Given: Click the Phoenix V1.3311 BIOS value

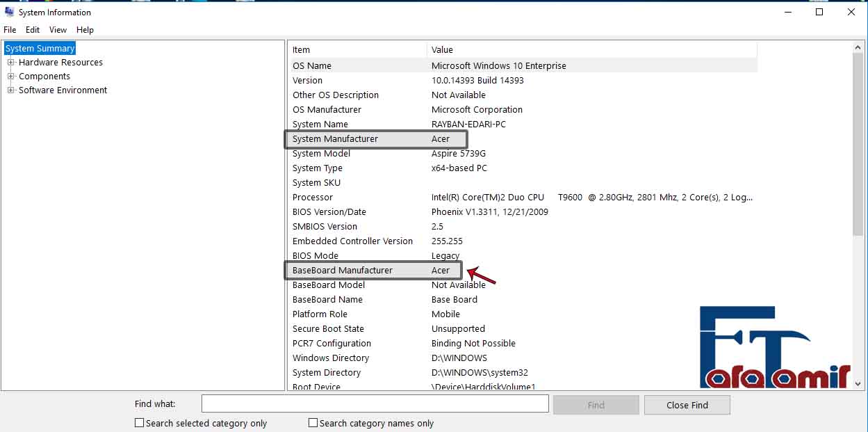Looking at the screenshot, I should 490,211.
